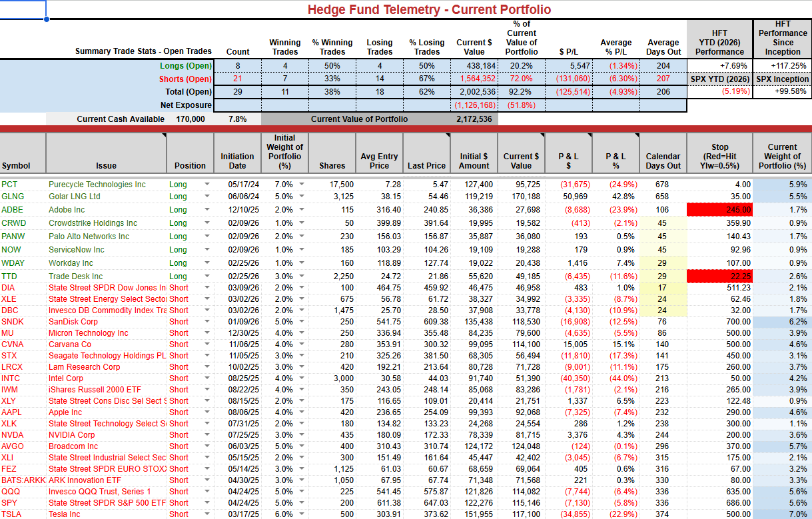Click the Net Exposure dollar value cell
This screenshot has width=812, height=519.
(474, 105)
